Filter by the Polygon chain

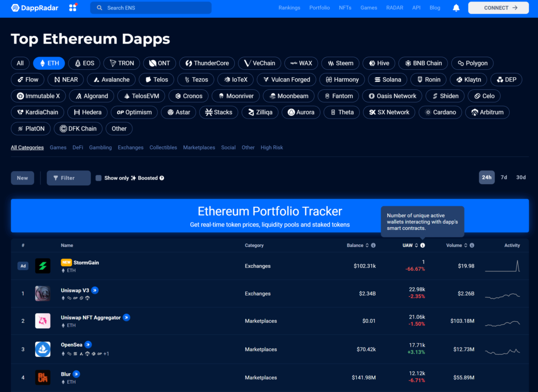pos(472,63)
